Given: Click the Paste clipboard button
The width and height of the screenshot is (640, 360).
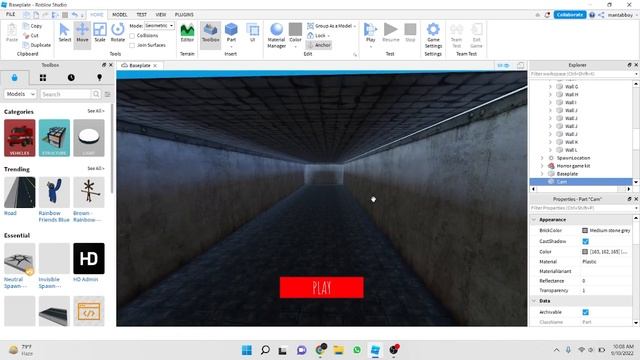Looking at the screenshot, I should click(x=12, y=33).
